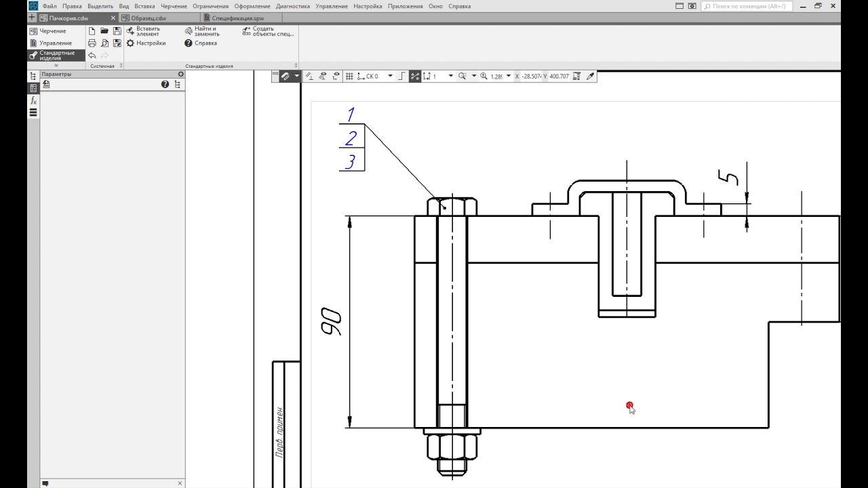Open the Справка menu in menu bar
The width and height of the screenshot is (868, 488).
460,6
